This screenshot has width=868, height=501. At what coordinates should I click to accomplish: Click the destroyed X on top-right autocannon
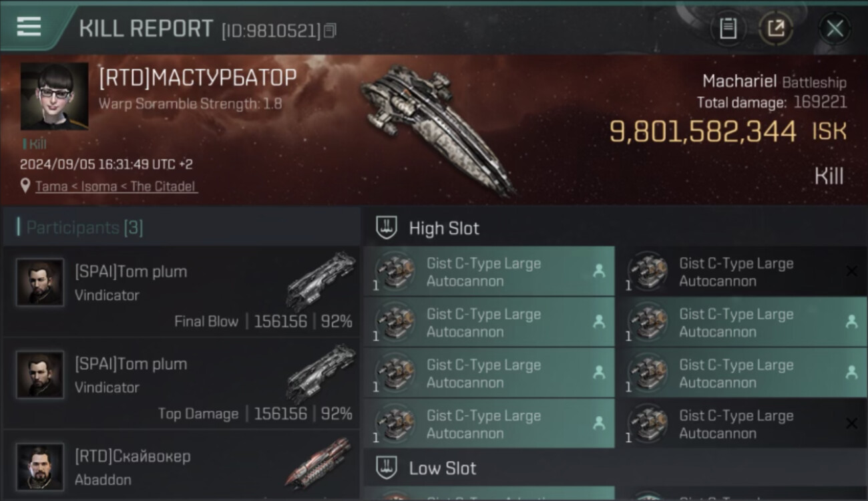tap(851, 271)
